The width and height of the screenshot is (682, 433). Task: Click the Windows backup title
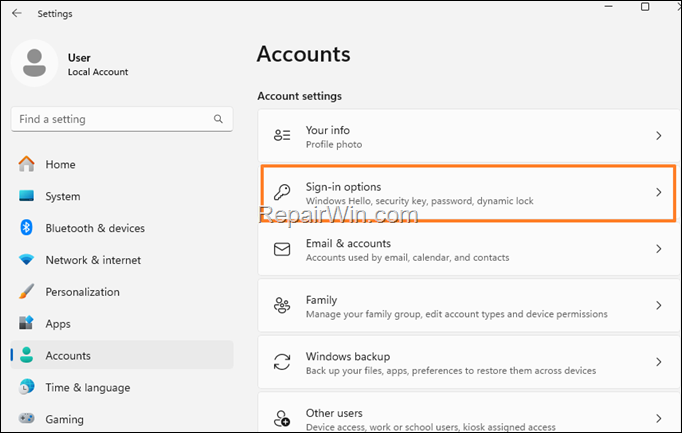tap(348, 356)
